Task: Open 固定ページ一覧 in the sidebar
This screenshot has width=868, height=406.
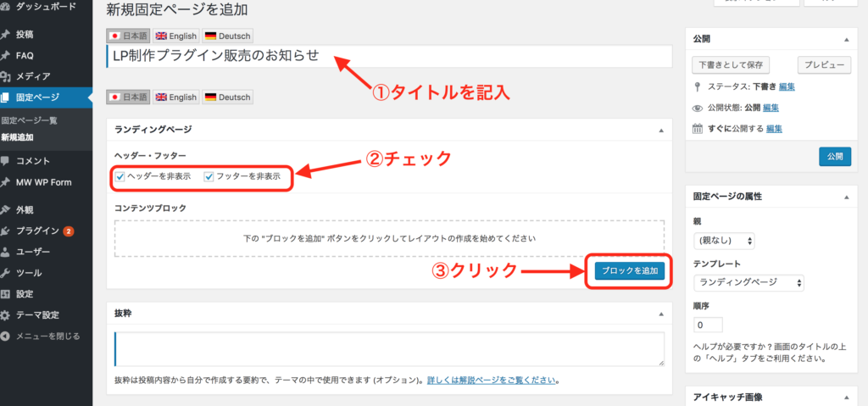Action: coord(30,121)
